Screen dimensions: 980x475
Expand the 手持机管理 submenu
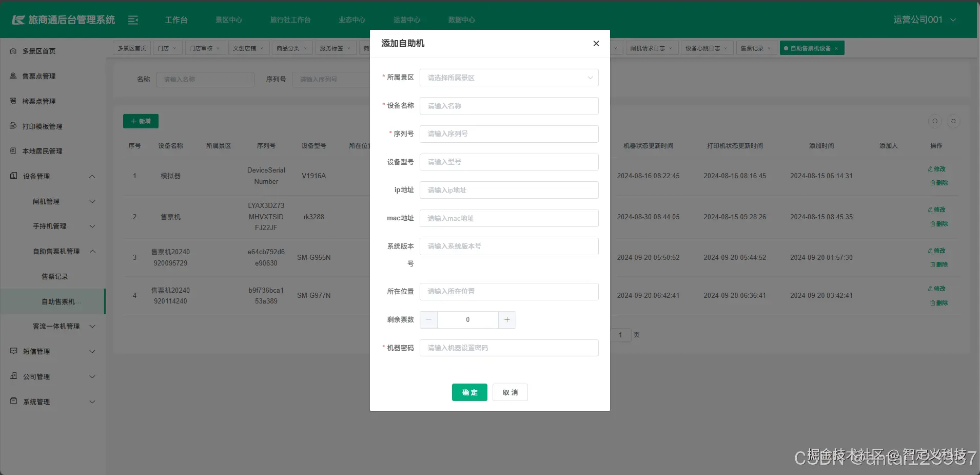click(x=53, y=226)
